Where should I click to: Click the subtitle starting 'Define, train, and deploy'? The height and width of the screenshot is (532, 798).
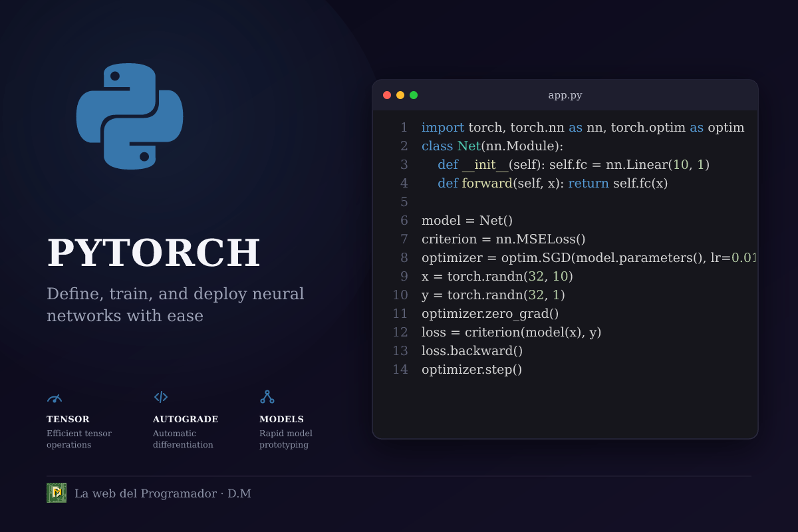coord(176,305)
